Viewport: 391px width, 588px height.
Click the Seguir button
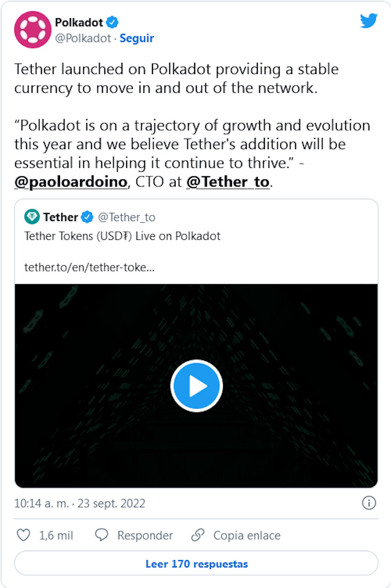(136, 38)
